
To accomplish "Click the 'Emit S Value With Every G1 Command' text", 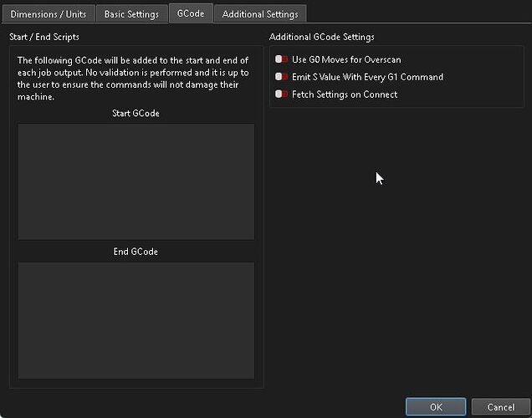I will [x=368, y=77].
